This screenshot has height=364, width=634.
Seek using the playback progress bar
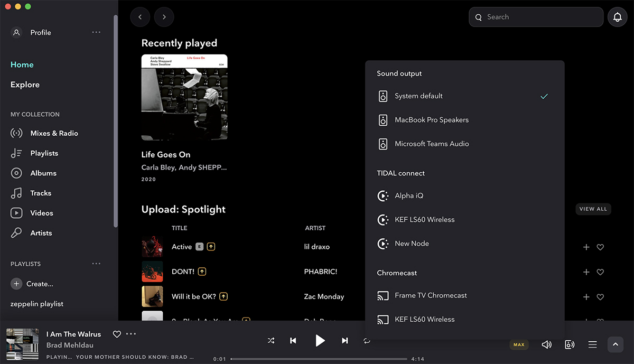pos(320,358)
